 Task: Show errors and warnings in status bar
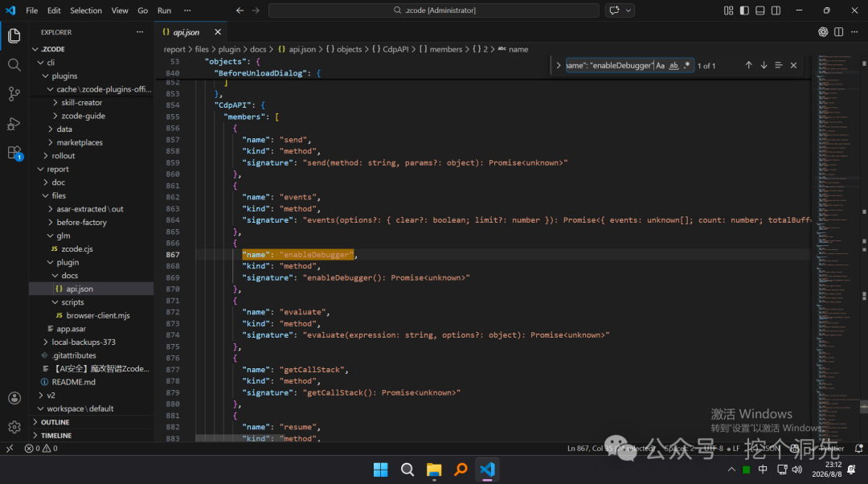tap(41, 449)
